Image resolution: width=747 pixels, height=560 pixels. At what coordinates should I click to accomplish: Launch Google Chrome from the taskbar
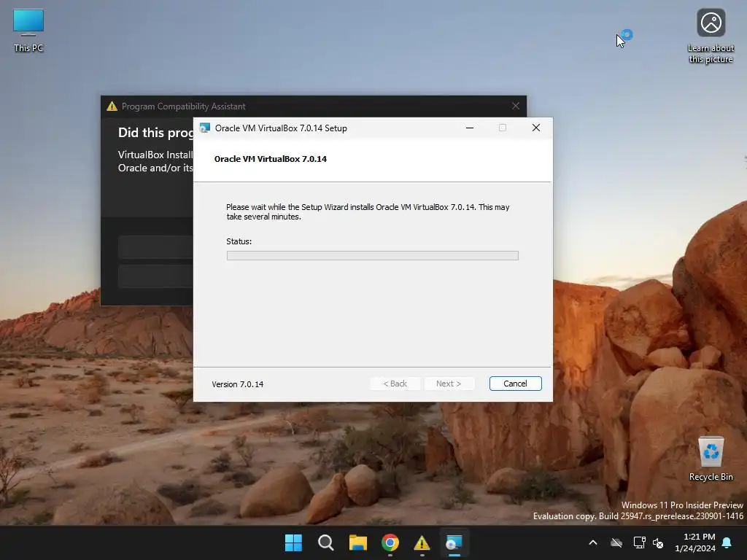tap(390, 542)
